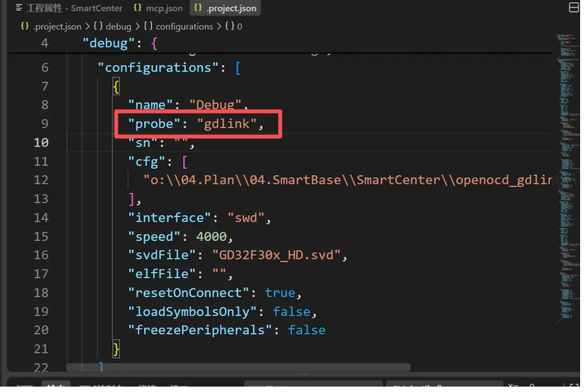Click the "interface" key
The width and height of the screenshot is (584, 392).
170,218
